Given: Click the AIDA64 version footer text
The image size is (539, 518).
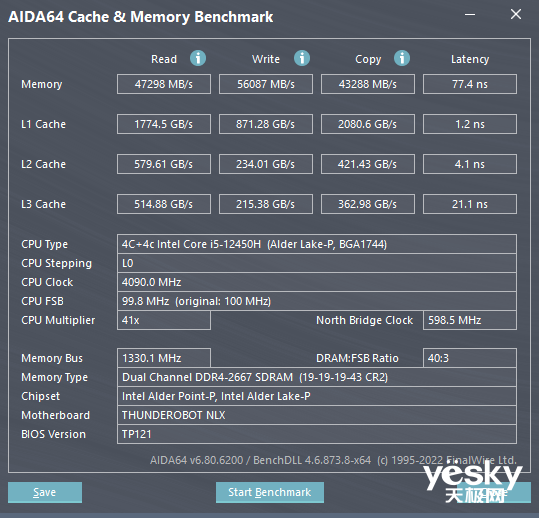Looking at the screenshot, I should point(333,460).
